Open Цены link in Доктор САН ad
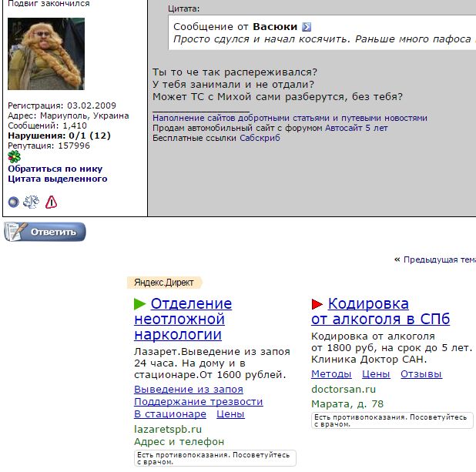This screenshot has width=476, height=472. 376,374
